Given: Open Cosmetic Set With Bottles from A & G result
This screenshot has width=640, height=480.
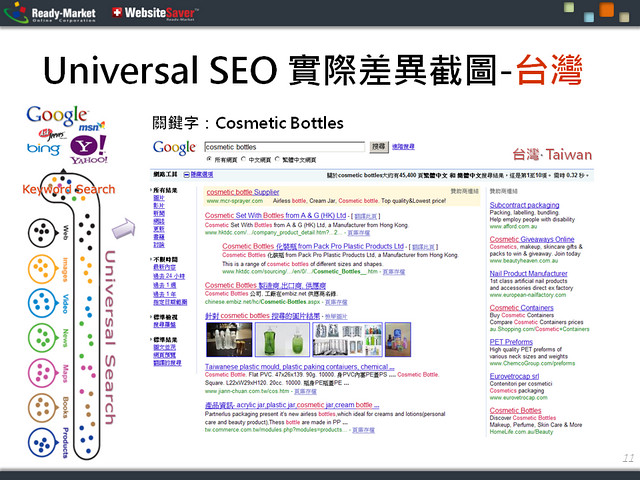Looking at the screenshot, I should [x=276, y=216].
